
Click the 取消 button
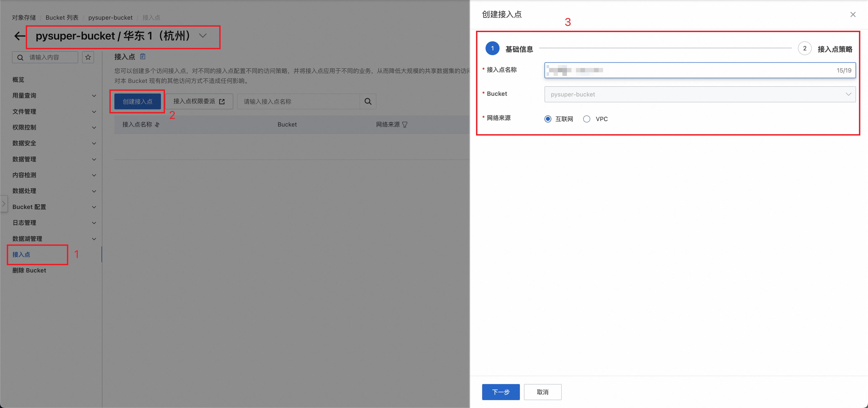pos(542,392)
